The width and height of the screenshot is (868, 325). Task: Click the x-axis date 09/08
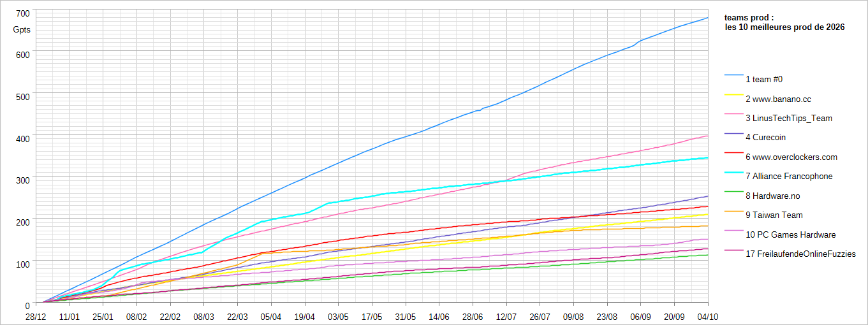(573, 316)
